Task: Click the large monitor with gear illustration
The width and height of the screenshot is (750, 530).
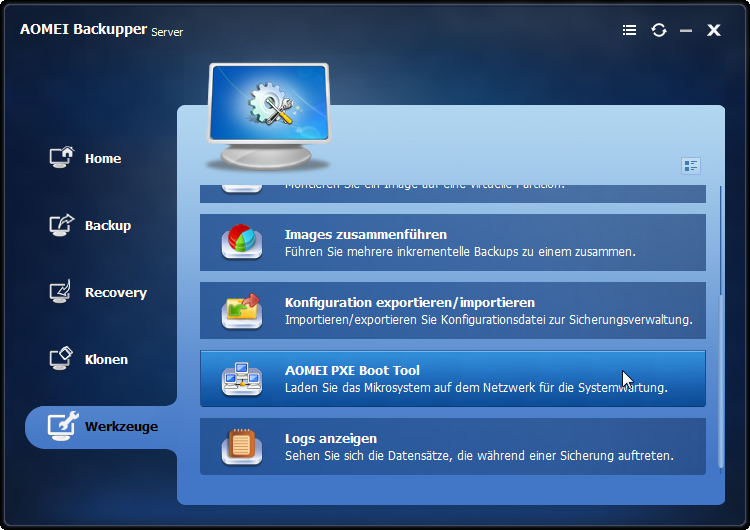Action: pyautogui.click(x=269, y=116)
